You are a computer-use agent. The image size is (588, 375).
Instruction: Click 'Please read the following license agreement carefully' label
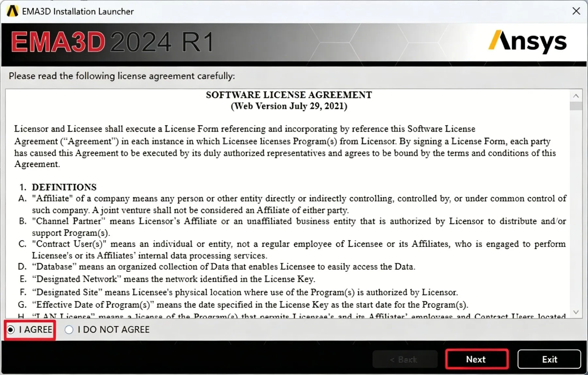tap(122, 76)
